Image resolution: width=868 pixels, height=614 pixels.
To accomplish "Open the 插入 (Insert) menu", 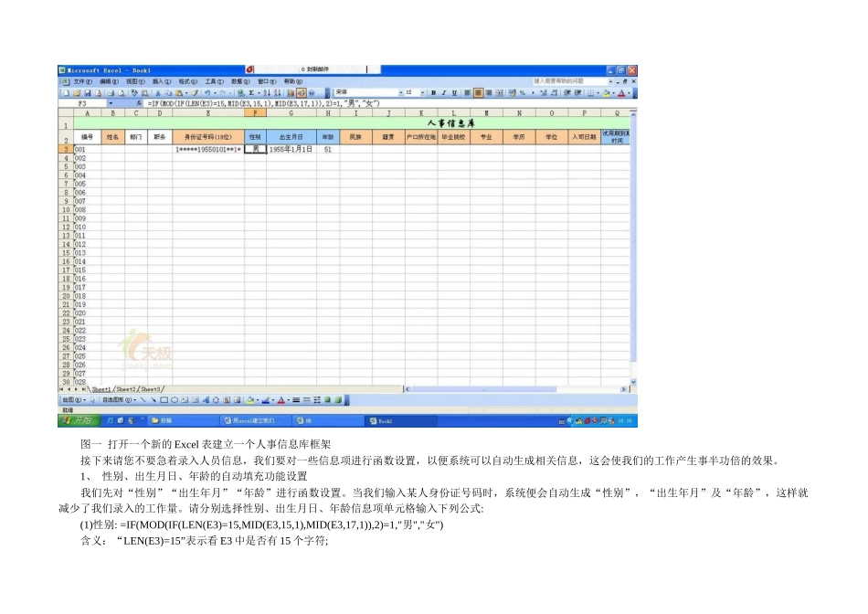I will point(161,81).
